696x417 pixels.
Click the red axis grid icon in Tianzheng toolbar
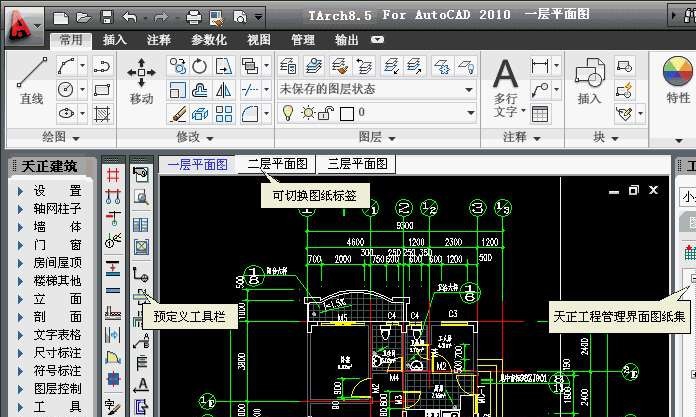[113, 175]
